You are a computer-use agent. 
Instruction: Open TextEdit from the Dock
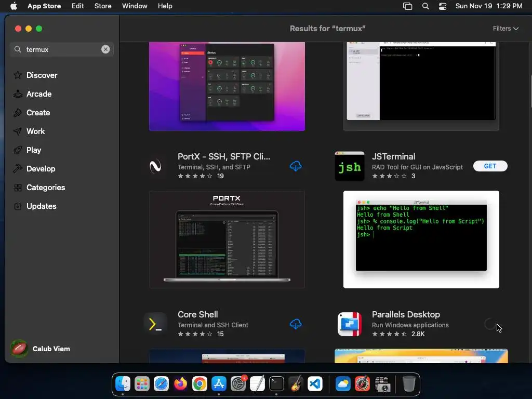click(x=257, y=384)
